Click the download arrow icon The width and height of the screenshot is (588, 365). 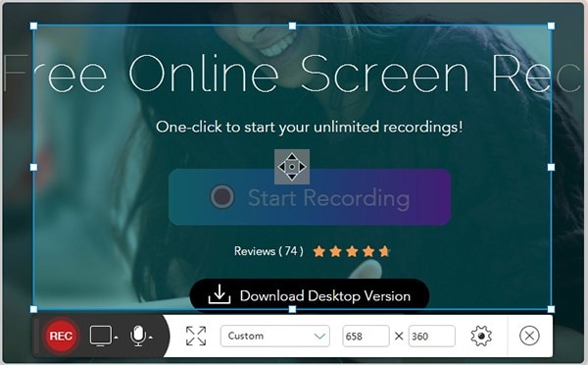(x=220, y=294)
